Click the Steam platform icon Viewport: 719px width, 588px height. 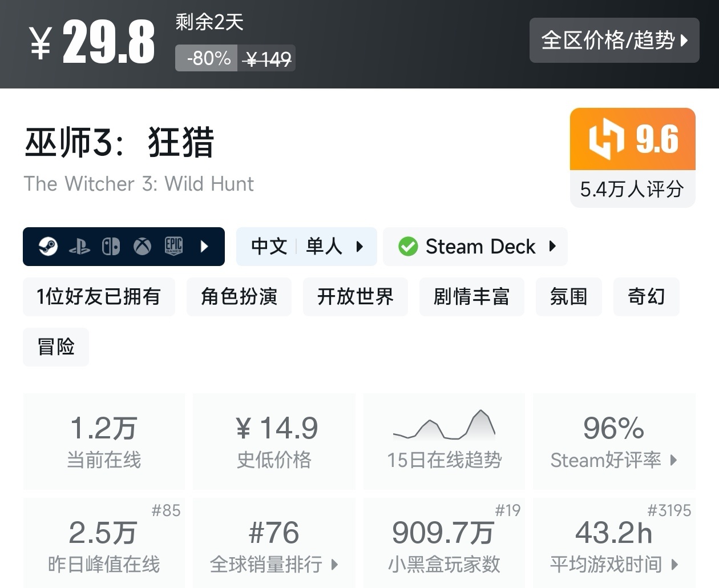coord(49,247)
